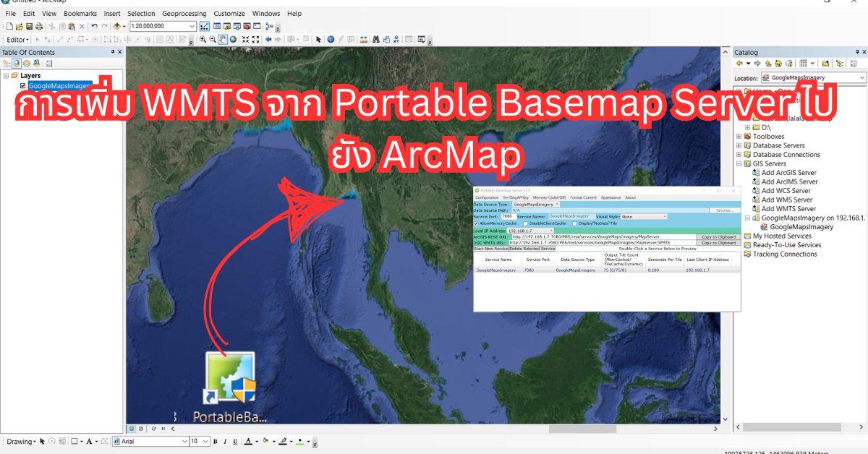Zoom to Full Extent globe
The height and width of the screenshot is (454, 868).
coord(234,39)
